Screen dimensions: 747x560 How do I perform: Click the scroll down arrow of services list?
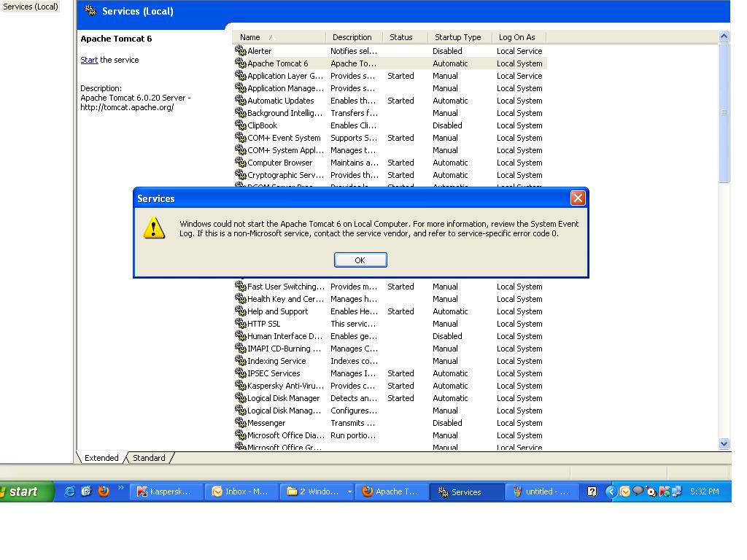click(724, 444)
